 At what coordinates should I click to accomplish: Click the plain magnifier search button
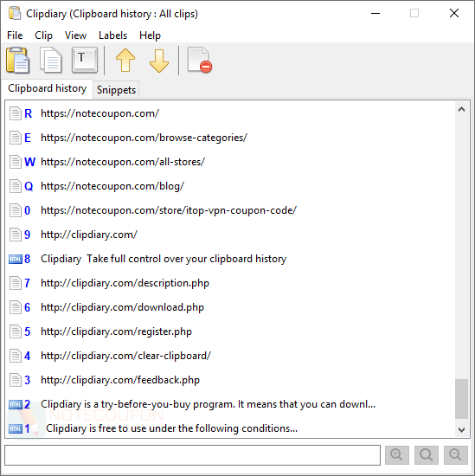pyautogui.click(x=427, y=454)
